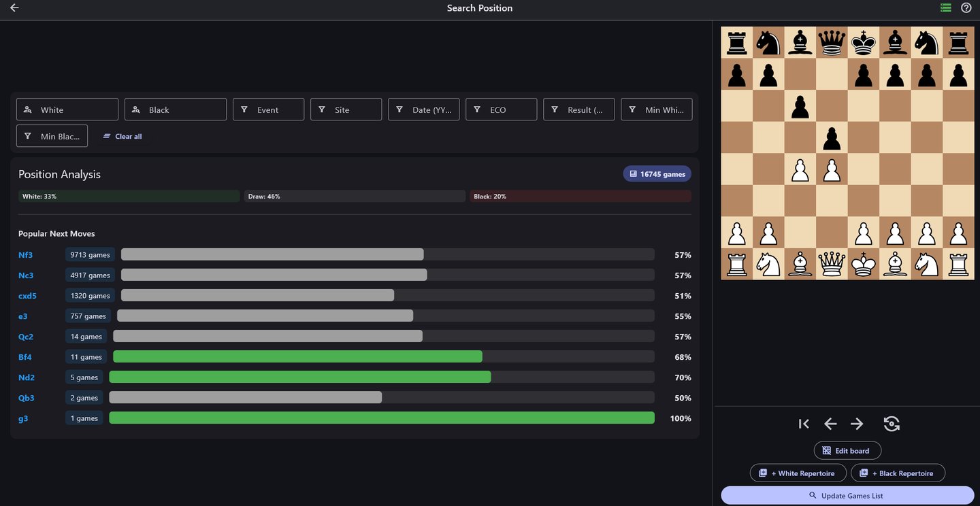Select the white pawn on c4
Viewport: 980px width, 506px height.
(800, 169)
